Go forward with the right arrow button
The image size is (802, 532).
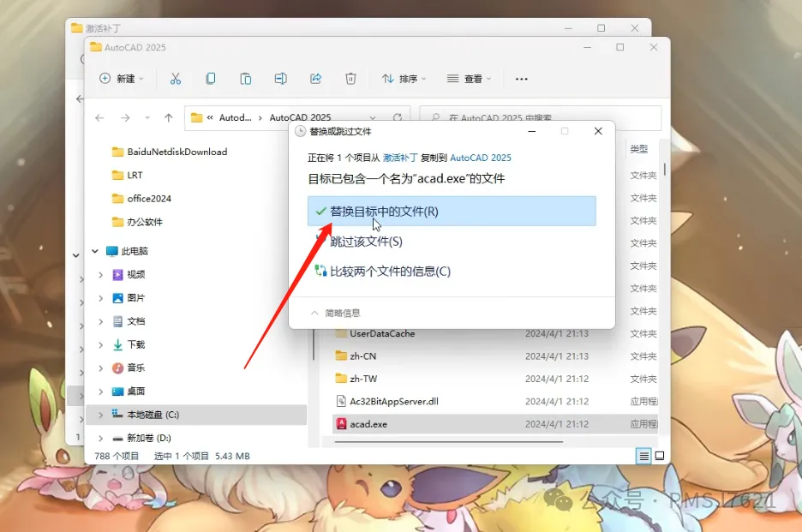(x=125, y=117)
